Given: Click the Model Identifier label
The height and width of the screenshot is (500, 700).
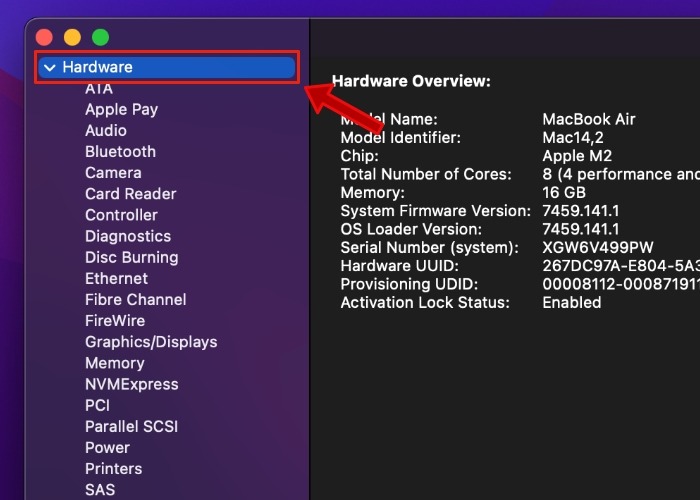Looking at the screenshot, I should pyautogui.click(x=400, y=138).
